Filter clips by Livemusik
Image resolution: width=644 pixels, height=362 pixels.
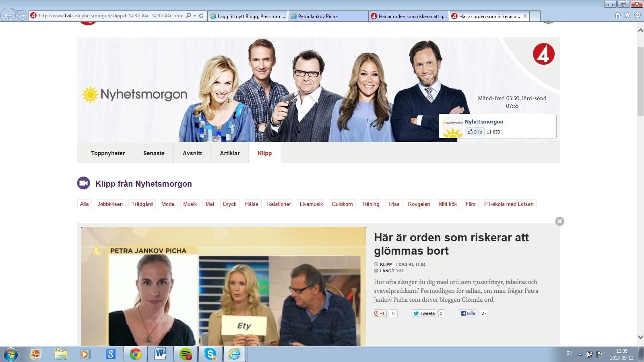click(x=311, y=204)
